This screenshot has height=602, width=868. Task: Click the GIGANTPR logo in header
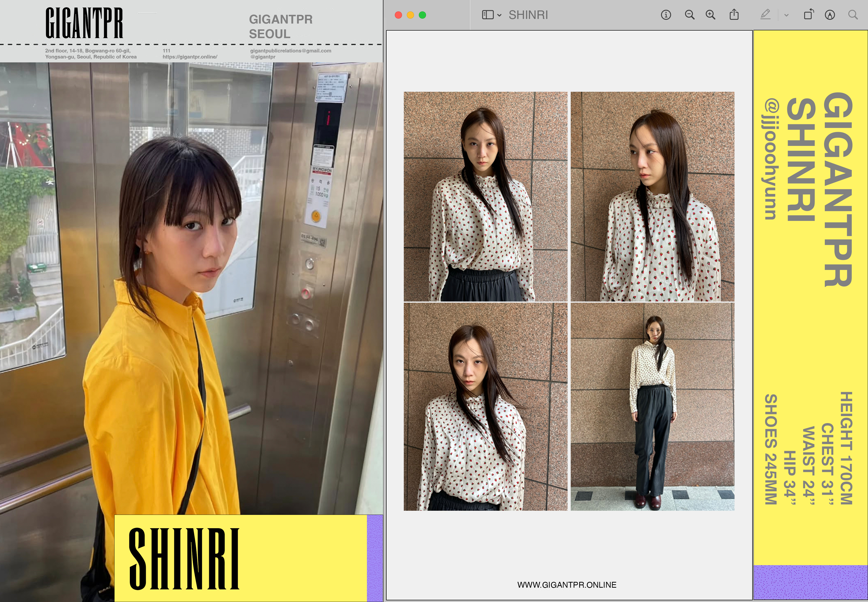84,23
